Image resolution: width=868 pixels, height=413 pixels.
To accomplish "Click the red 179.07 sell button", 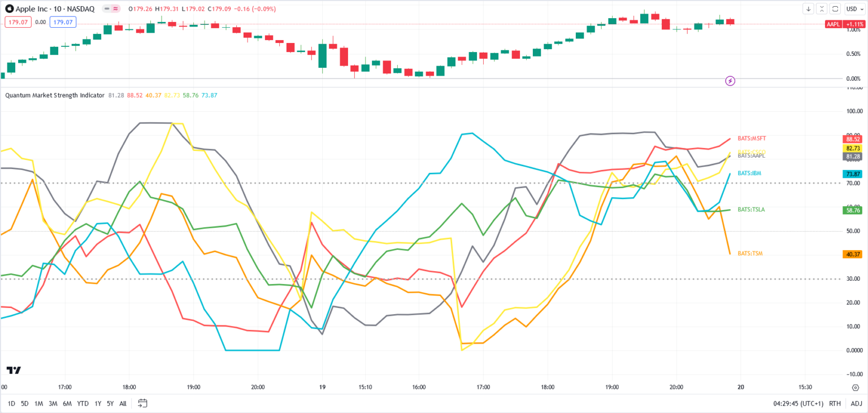I will [x=18, y=21].
